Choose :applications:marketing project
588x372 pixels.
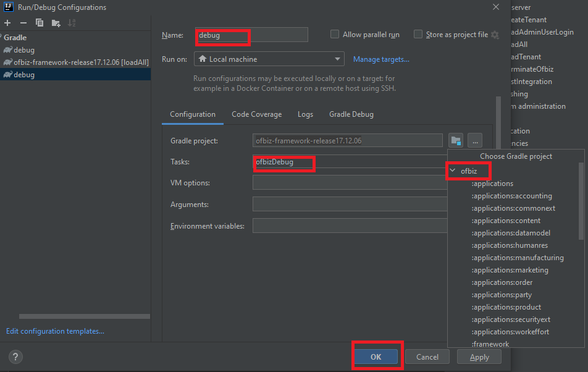pos(510,270)
